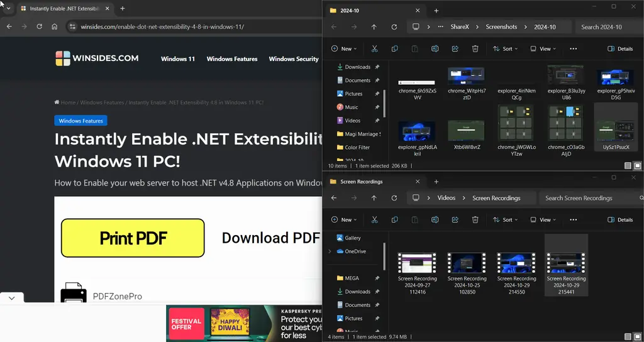Viewport: 644px width, 342px height.
Task: Open View dropdown in 2024-10 window
Action: (x=543, y=48)
